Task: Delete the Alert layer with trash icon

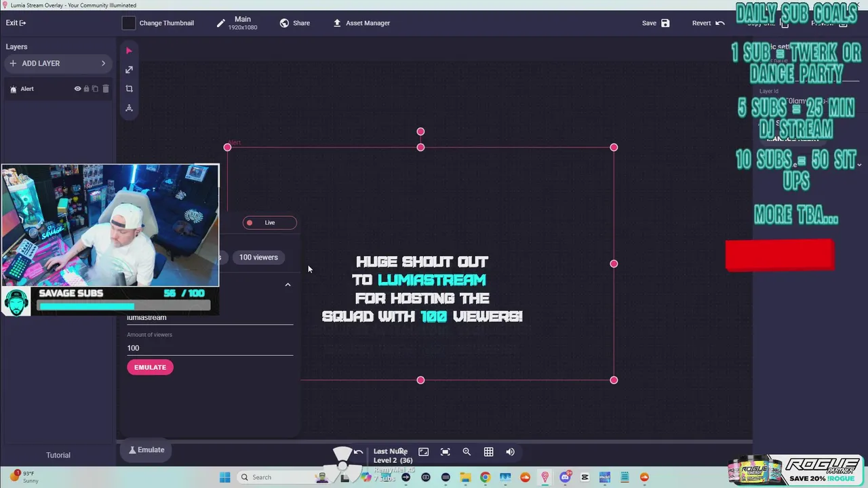Action: point(105,89)
